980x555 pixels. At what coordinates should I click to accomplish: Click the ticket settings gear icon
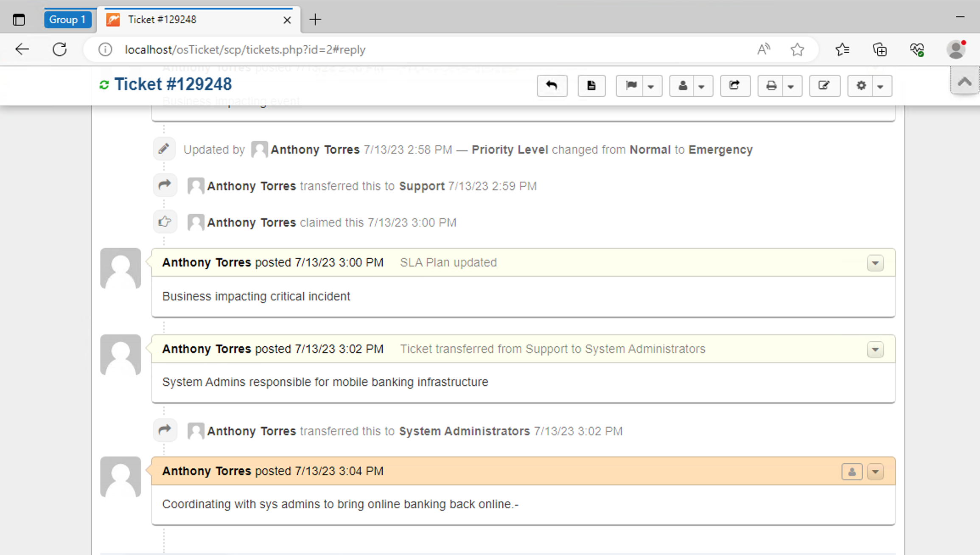[x=861, y=86]
